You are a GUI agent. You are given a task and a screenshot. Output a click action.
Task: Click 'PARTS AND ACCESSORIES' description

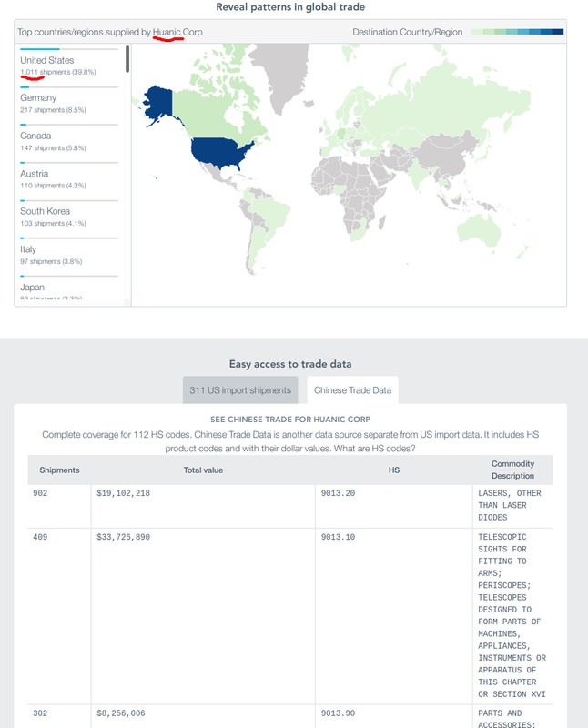pyautogui.click(x=507, y=719)
